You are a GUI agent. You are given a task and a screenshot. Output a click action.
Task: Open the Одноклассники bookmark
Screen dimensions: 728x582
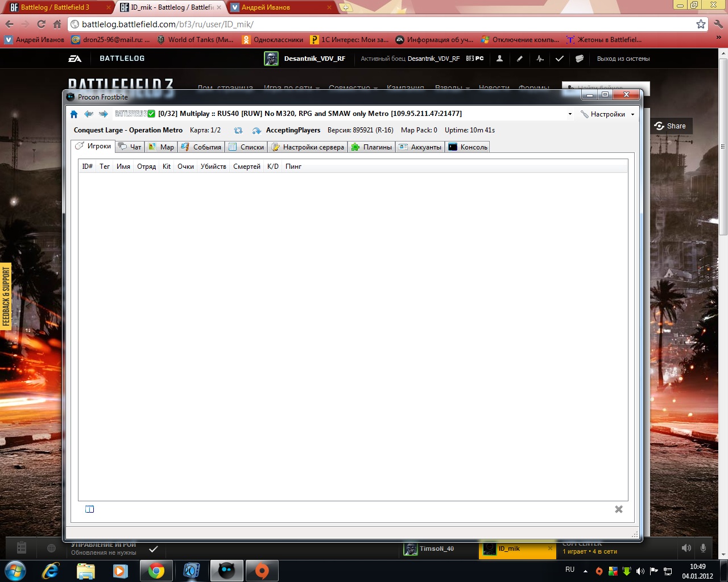[272, 40]
